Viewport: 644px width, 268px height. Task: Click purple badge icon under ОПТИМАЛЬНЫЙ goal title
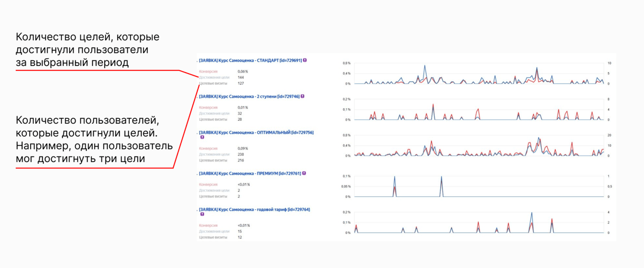click(202, 138)
